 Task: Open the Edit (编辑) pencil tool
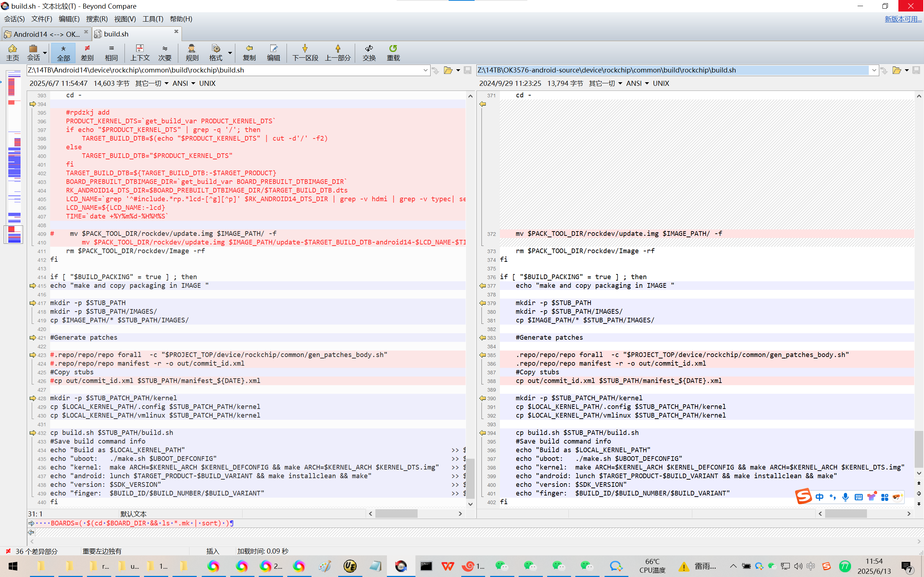pyautogui.click(x=273, y=52)
